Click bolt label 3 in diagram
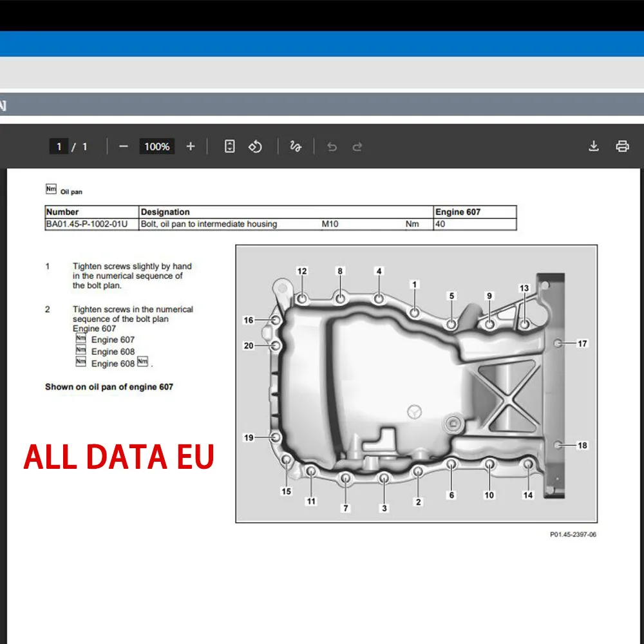This screenshot has height=644, width=644. pyautogui.click(x=384, y=509)
